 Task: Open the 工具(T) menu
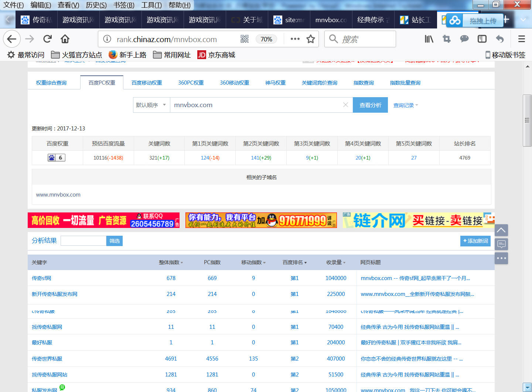pos(151,5)
